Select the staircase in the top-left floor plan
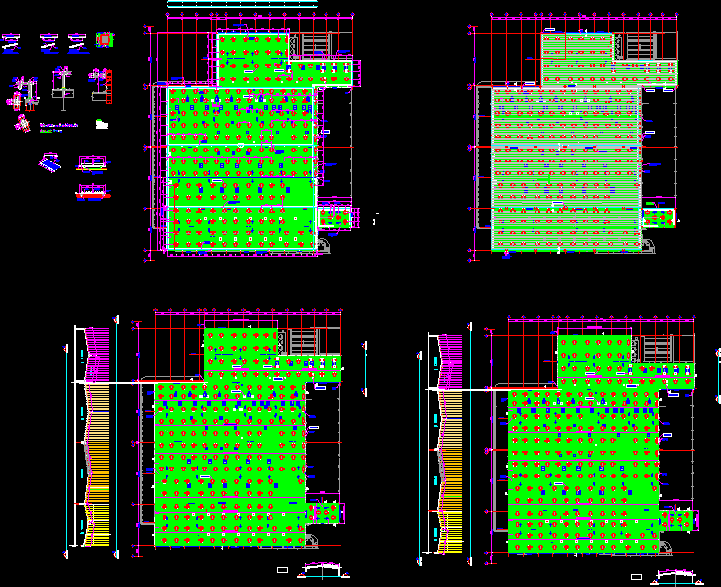 311,44
